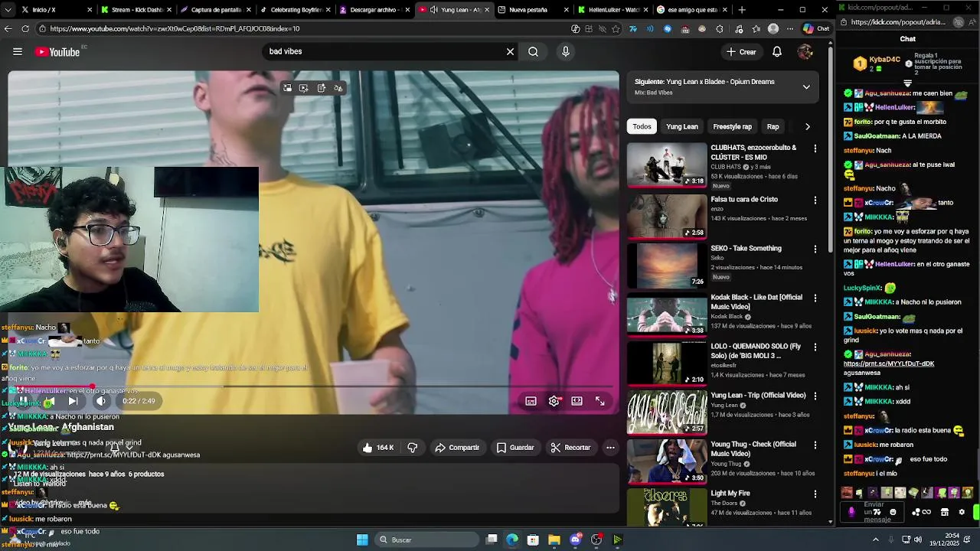
Task: Pause the Yung Lean video
Action: tap(23, 401)
